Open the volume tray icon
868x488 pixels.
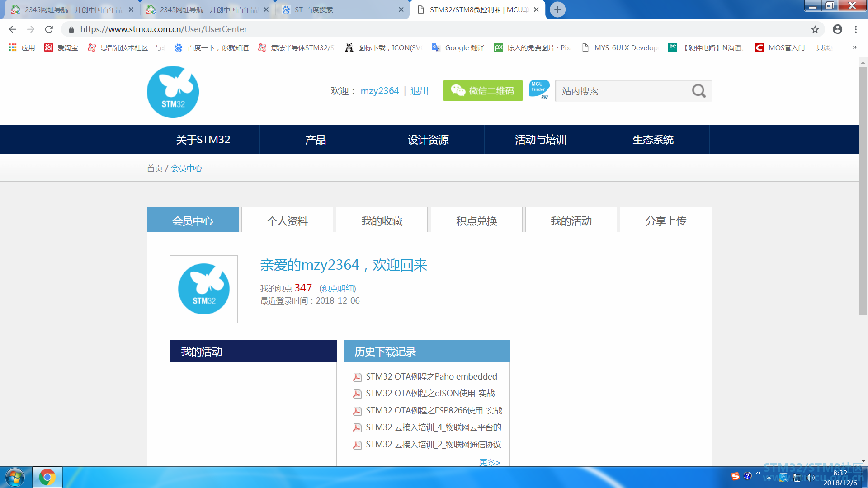coord(810,478)
